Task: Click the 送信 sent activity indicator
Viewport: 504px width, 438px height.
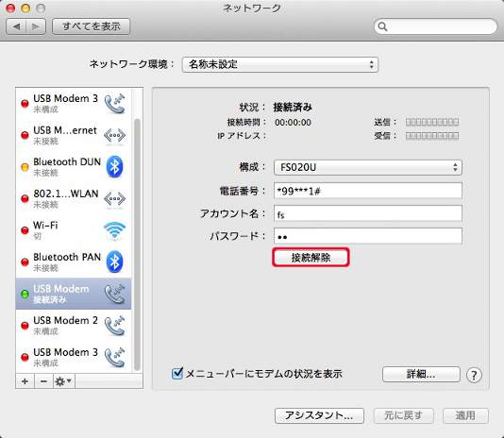Action: click(432, 122)
